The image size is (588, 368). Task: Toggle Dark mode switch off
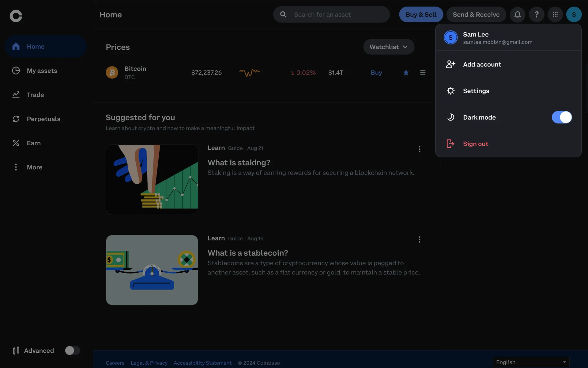(561, 117)
